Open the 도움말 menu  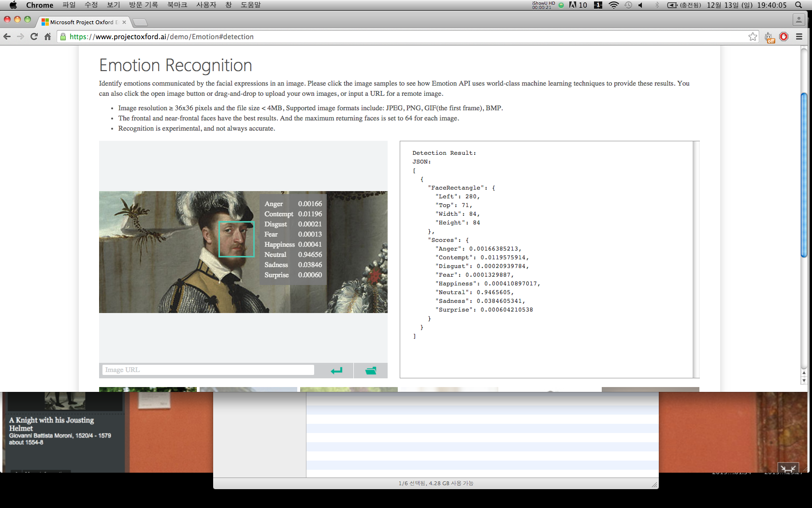[250, 5]
